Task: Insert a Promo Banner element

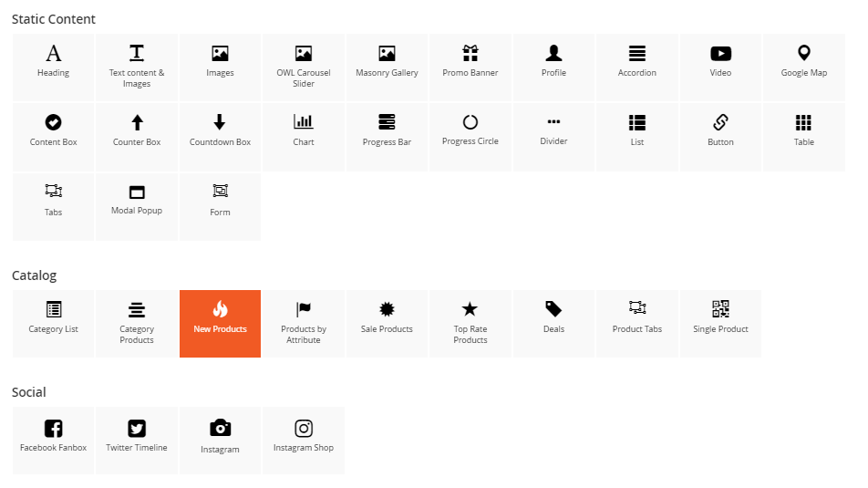Action: point(470,67)
